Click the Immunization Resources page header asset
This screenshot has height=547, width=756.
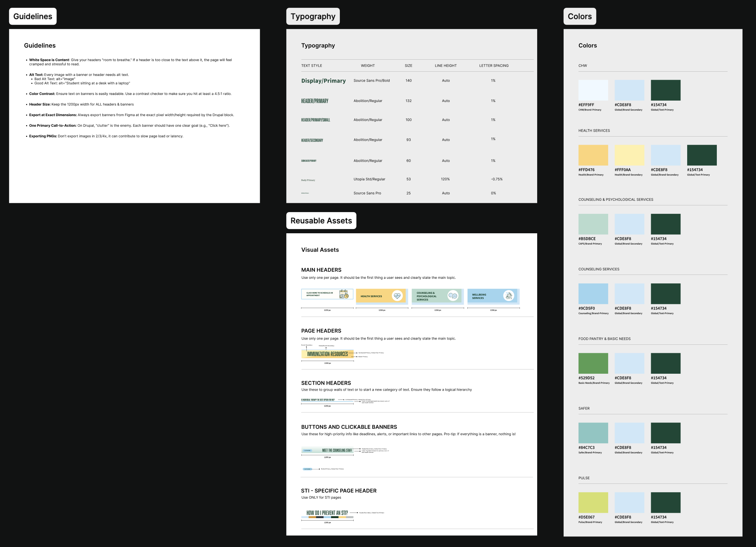pos(327,353)
